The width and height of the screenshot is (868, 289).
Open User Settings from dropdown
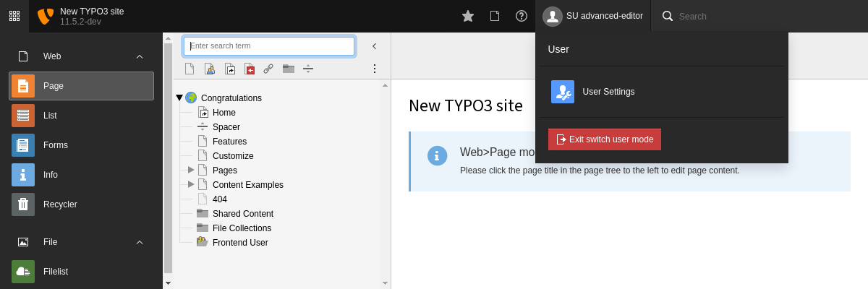click(x=608, y=92)
